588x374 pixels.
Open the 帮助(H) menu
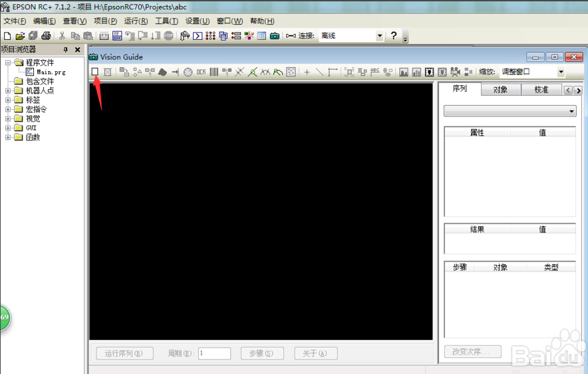pos(262,21)
